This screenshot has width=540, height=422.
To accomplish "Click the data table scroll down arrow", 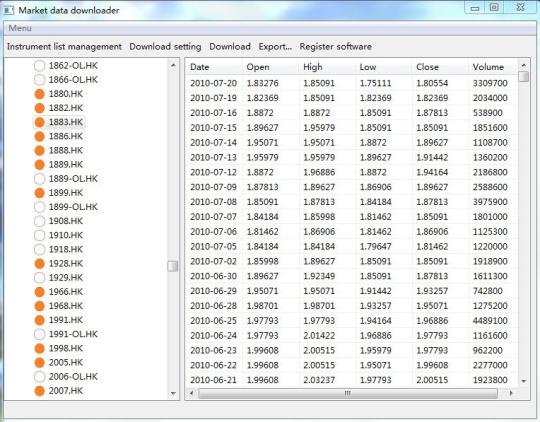I will point(524,381).
